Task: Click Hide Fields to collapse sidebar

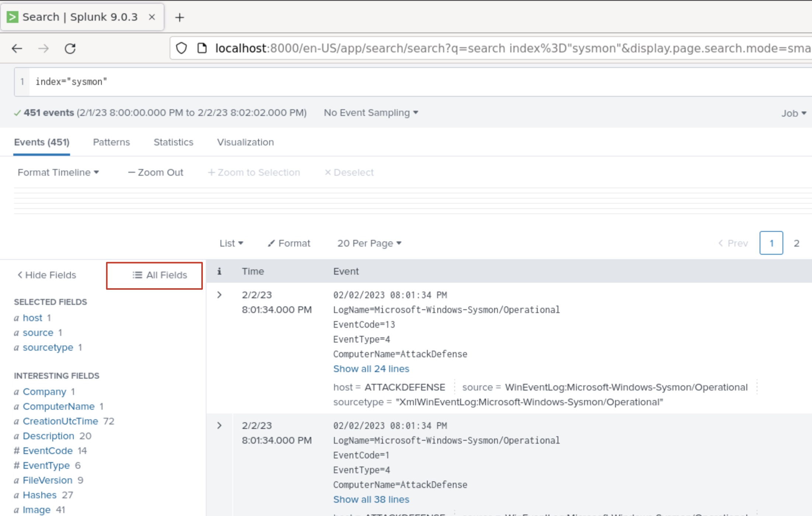Action: click(x=47, y=275)
